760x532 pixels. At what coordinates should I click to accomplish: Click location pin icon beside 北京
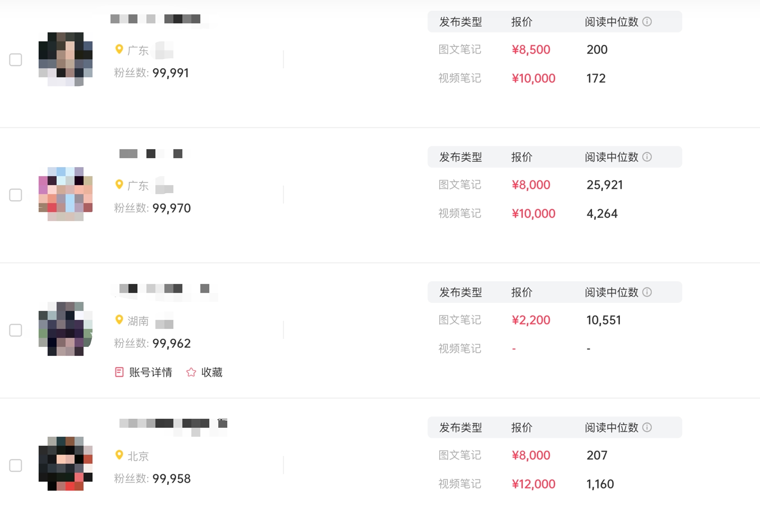click(119, 455)
